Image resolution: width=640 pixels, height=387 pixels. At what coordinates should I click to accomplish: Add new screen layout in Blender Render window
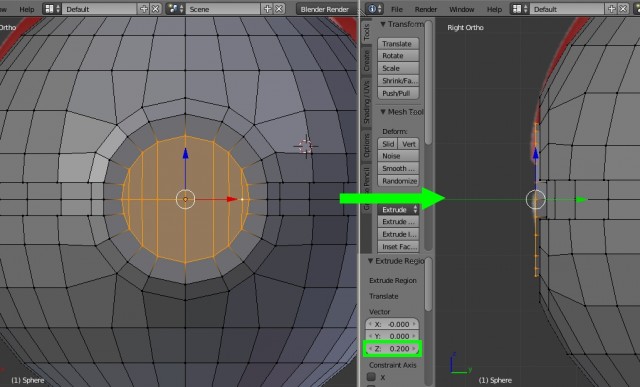coord(144,9)
